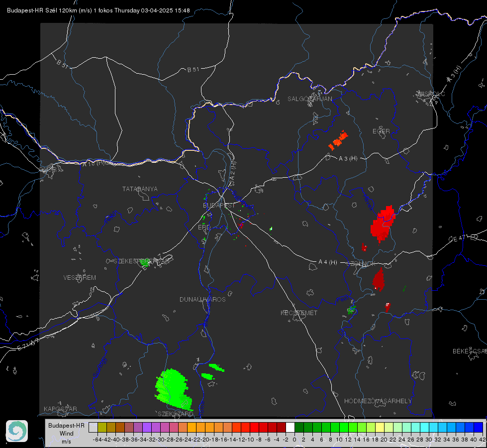Click the KAPOSVÁR city label
Screen dimensions: 487x448
pyautogui.click(x=60, y=409)
